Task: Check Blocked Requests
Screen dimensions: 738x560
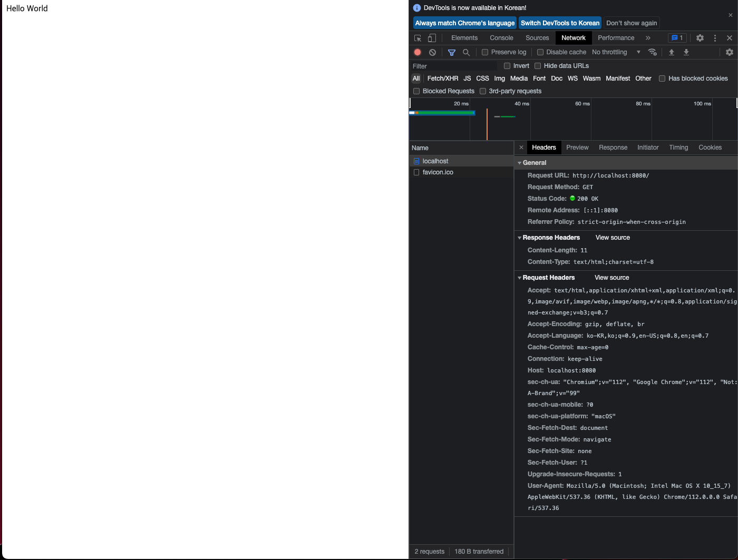Action: [x=416, y=91]
